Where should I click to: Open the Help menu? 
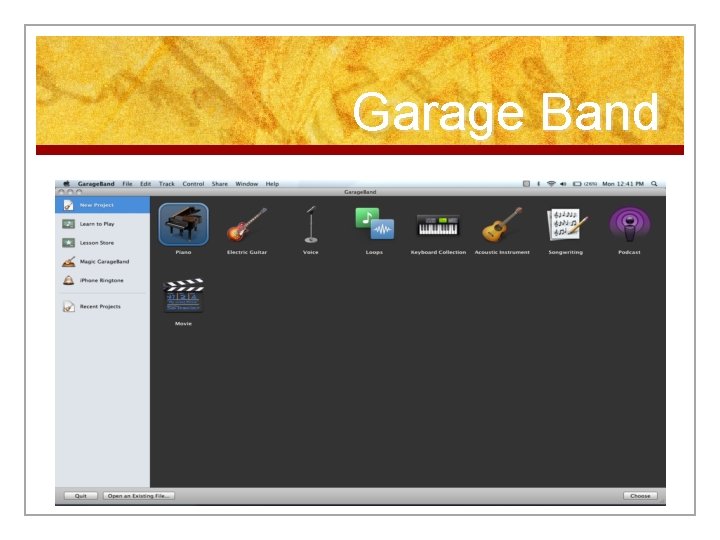[272, 184]
